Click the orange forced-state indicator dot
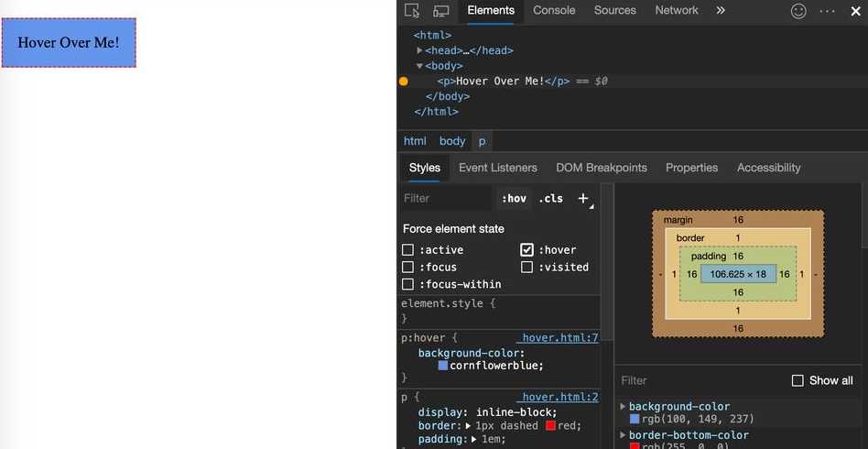Viewport: 868px width, 449px height. [404, 82]
